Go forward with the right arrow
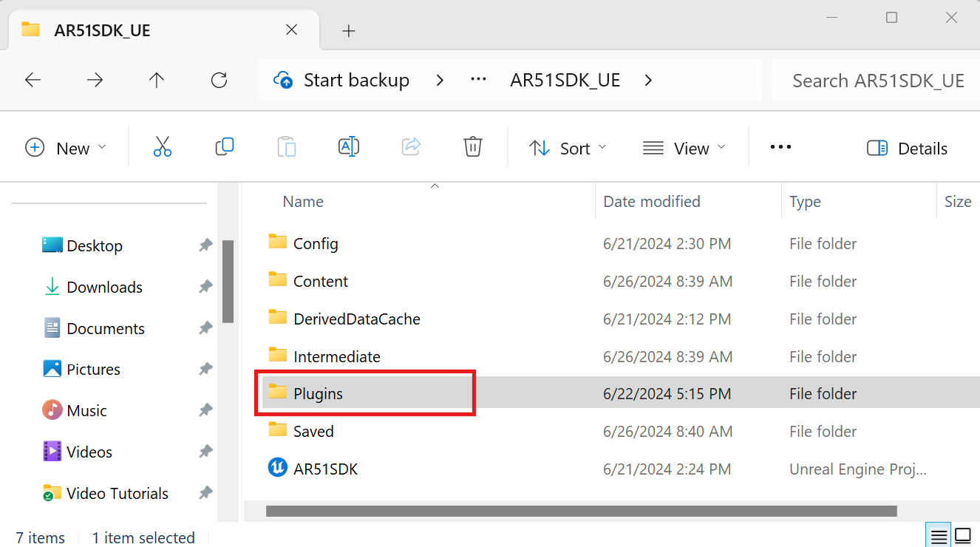The height and width of the screenshot is (547, 980). [95, 81]
